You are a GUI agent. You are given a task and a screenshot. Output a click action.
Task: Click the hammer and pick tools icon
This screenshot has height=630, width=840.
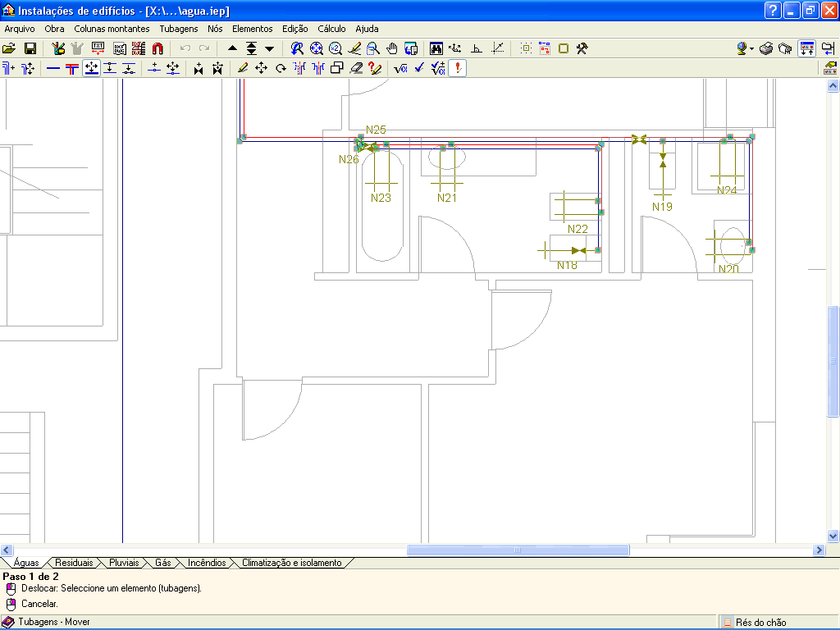click(582, 48)
